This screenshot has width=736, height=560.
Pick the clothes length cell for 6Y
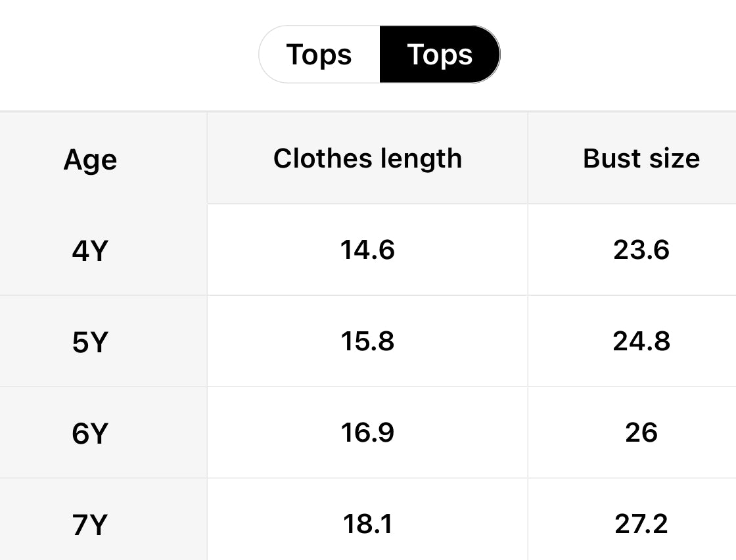click(367, 432)
